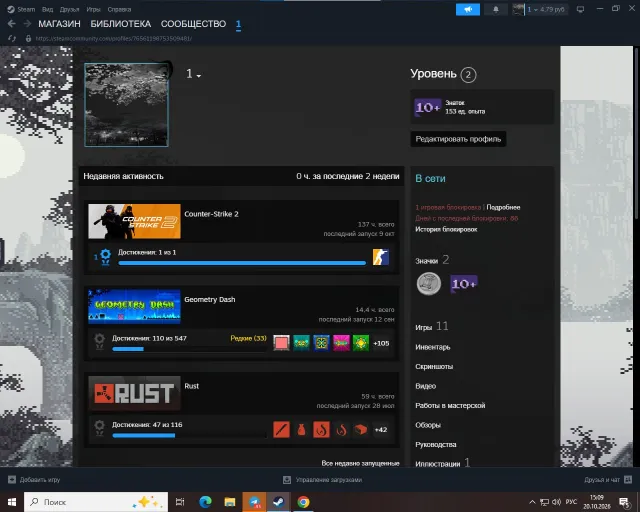
Task: Click the Geometry Dash achievements progress bar
Action: (x=189, y=349)
